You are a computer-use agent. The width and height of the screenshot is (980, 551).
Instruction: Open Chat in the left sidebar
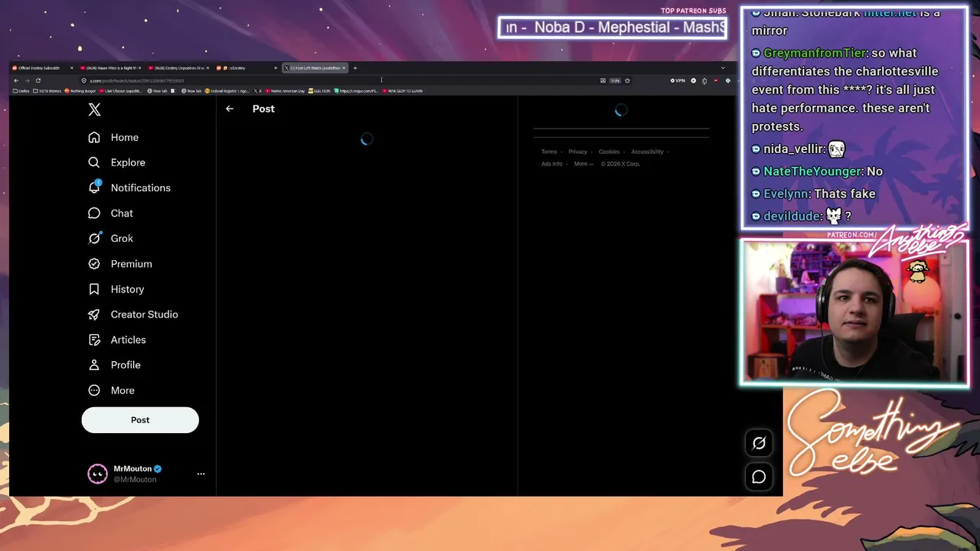pos(110,214)
